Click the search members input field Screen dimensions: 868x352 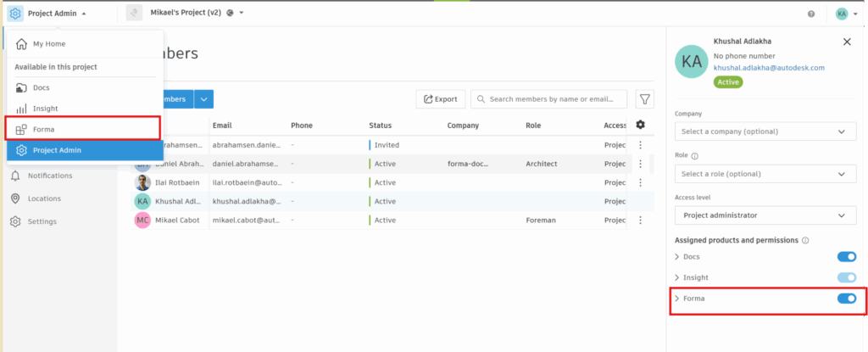tap(548, 99)
